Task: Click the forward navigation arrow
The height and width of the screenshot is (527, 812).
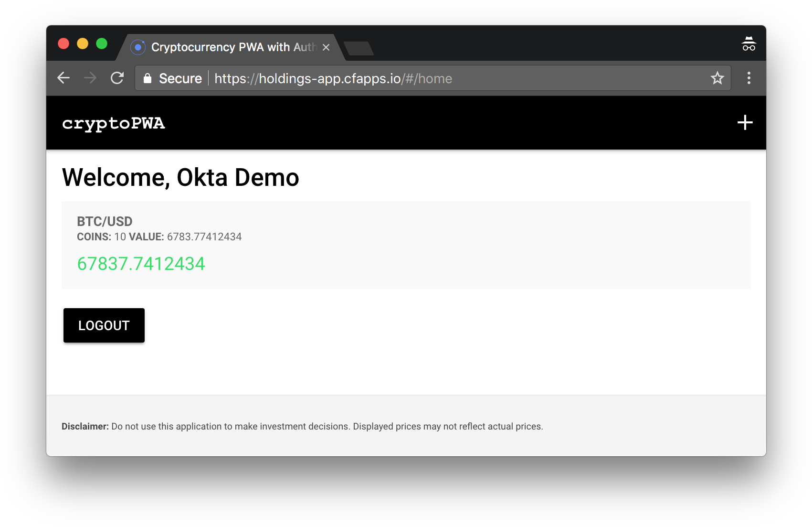Action: coord(90,78)
